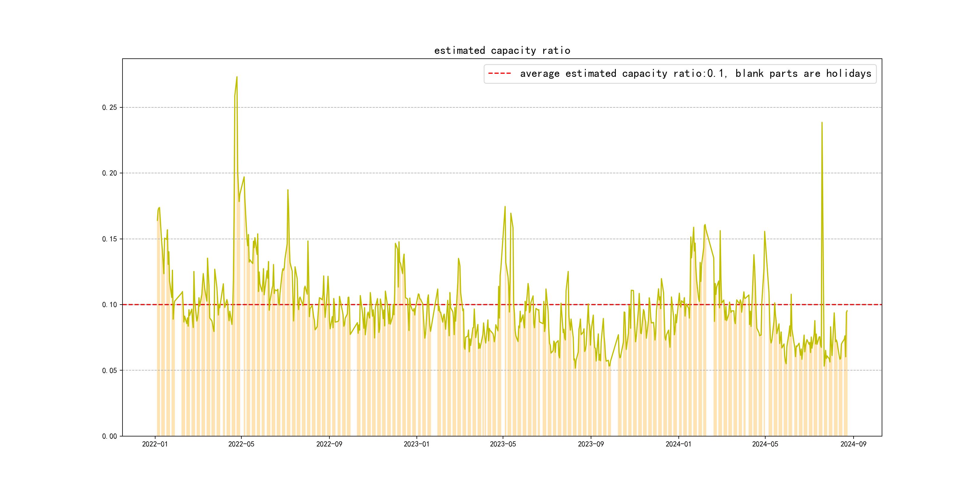Click the 2023-09 x-axis label

point(590,444)
